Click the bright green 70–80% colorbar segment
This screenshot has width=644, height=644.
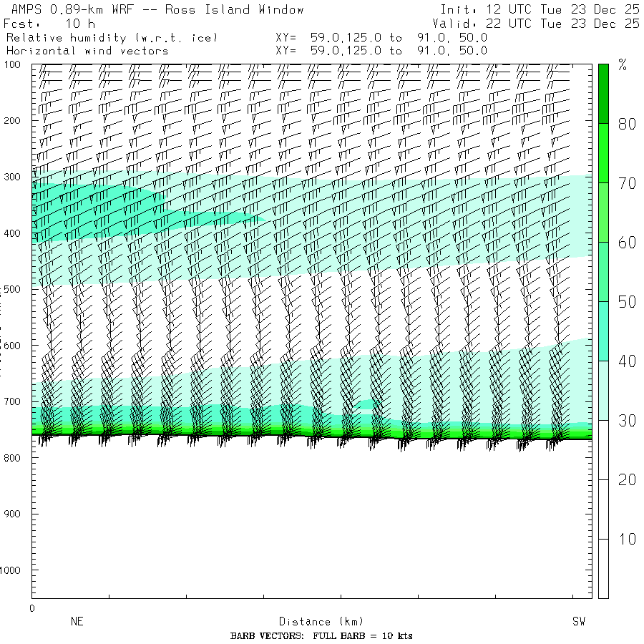604,152
